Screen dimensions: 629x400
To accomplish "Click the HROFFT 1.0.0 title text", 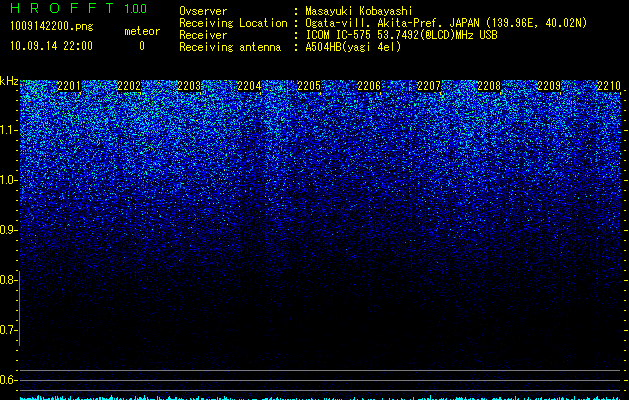I will 79,8.
